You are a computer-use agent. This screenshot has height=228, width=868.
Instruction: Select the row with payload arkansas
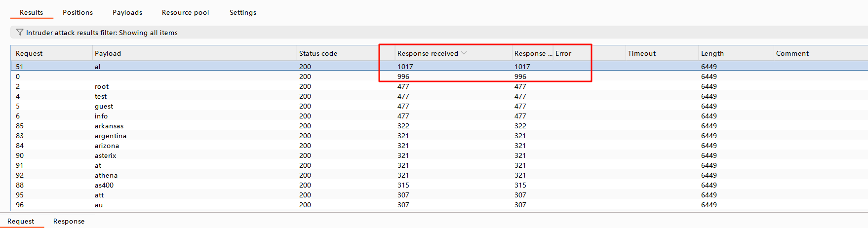[x=109, y=126]
